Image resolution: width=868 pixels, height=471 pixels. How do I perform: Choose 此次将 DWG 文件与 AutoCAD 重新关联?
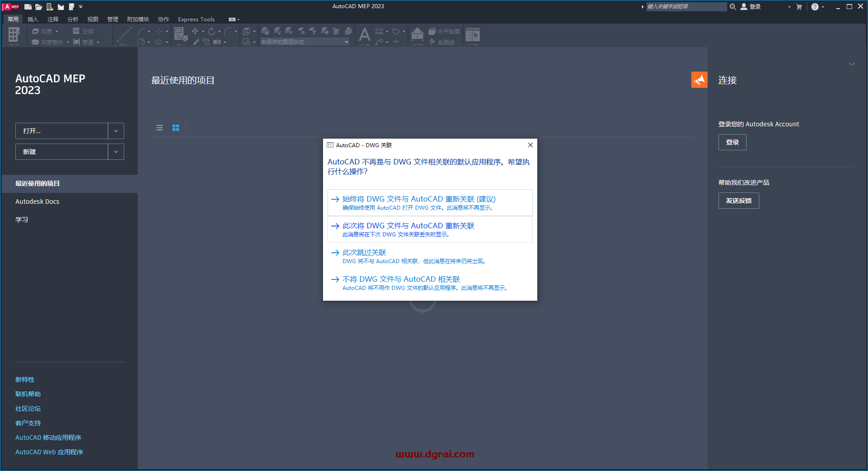[x=430, y=230]
